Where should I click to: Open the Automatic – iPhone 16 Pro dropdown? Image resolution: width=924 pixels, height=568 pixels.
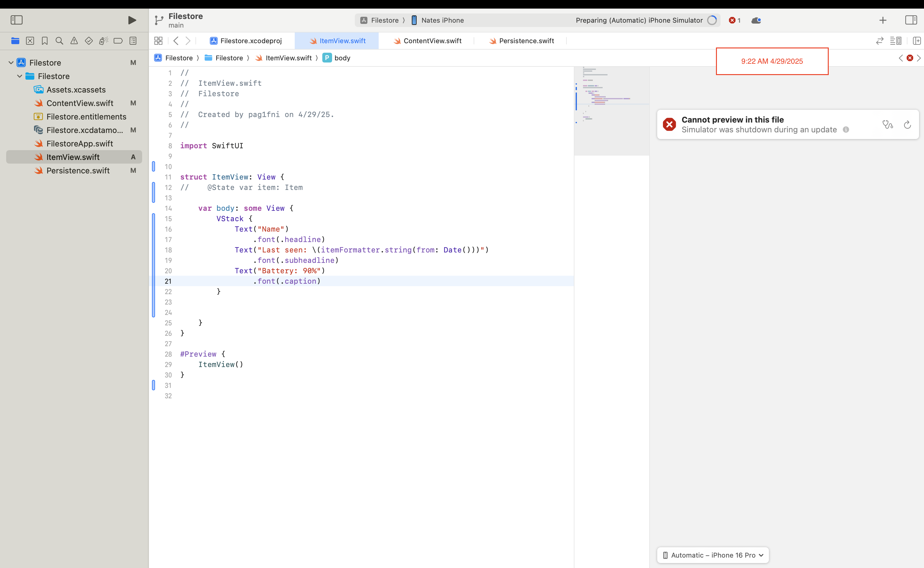(713, 555)
